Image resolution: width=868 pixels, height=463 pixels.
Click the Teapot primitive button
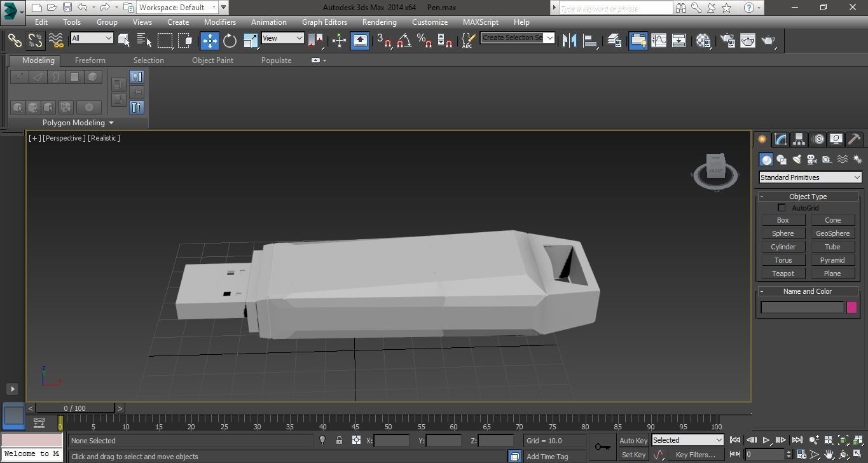[783, 273]
